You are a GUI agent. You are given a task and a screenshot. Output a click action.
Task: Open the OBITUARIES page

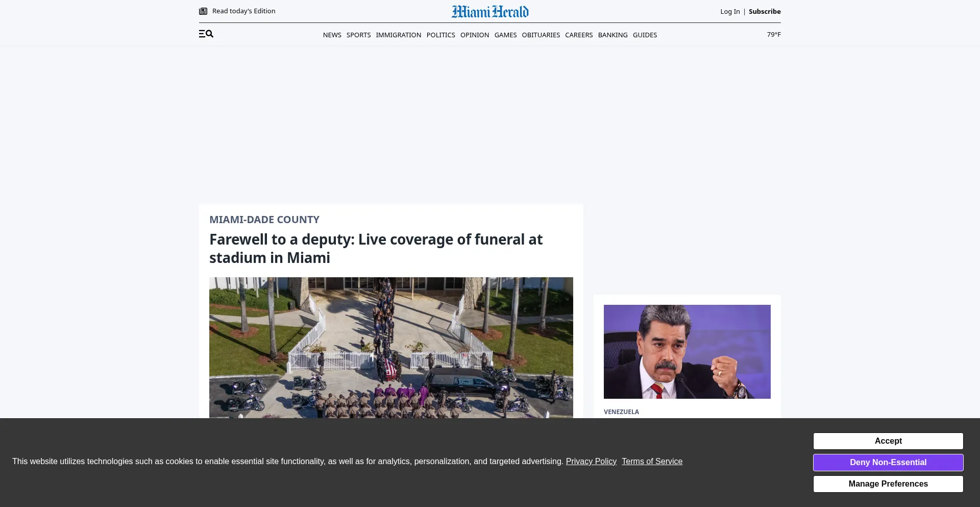coord(541,35)
